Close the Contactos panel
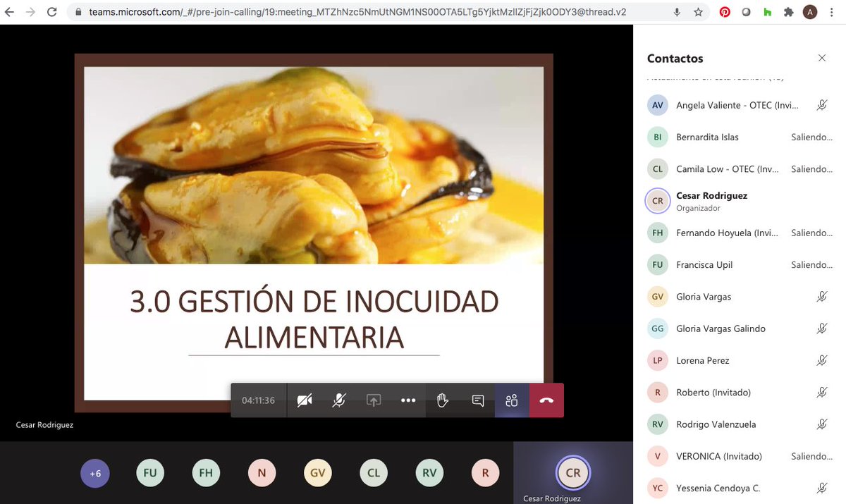846x504 pixels. pos(821,58)
